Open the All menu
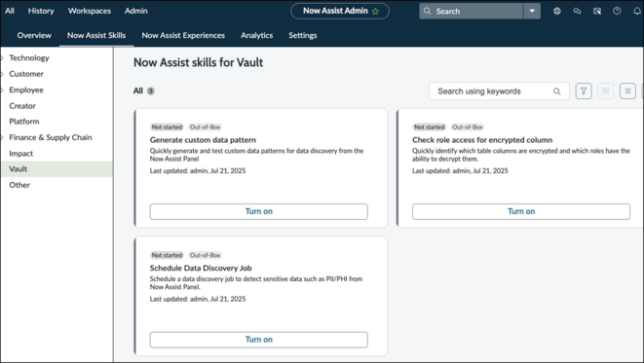The width and height of the screenshot is (644, 363). click(10, 11)
